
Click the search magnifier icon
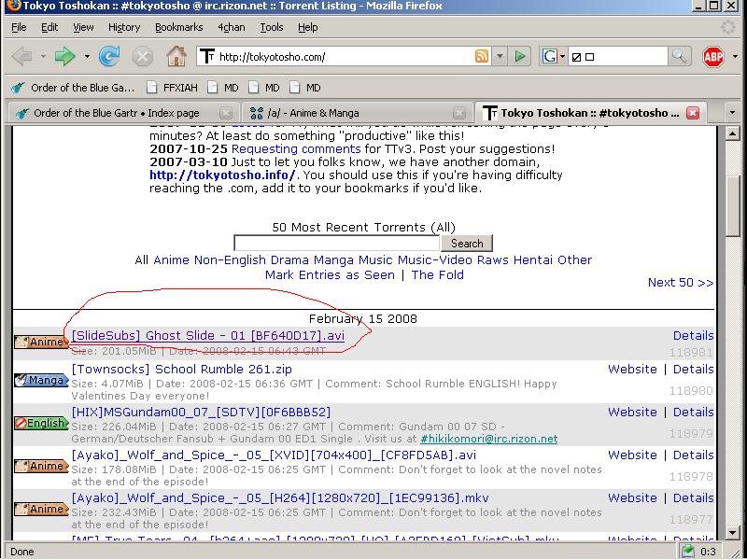coord(680,57)
